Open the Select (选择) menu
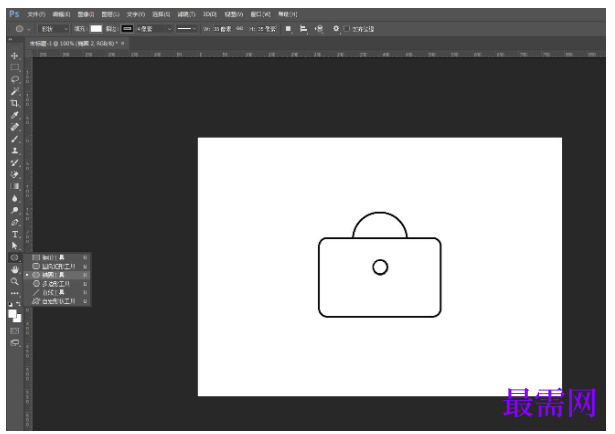The width and height of the screenshot is (615, 434). (161, 15)
